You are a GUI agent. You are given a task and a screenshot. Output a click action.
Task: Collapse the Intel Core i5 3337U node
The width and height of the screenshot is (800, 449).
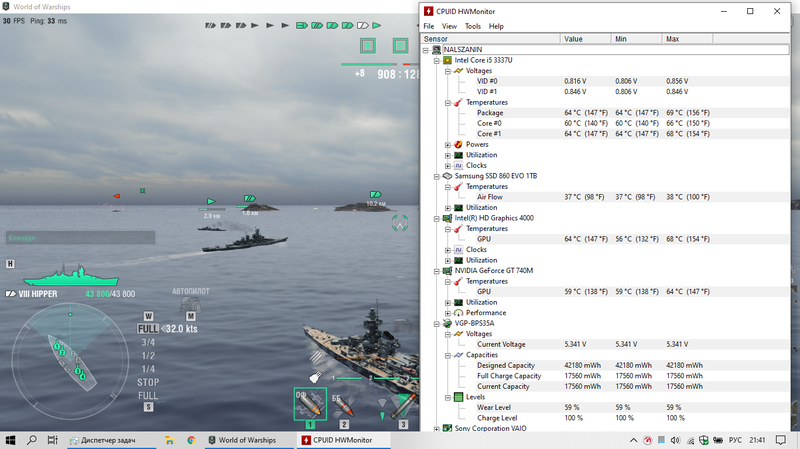tap(437, 60)
